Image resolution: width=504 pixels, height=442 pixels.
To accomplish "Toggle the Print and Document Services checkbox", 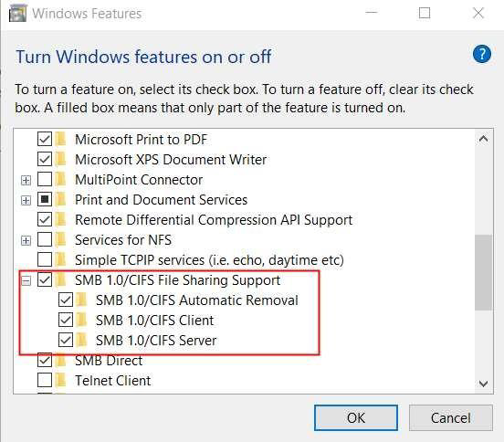I will click(45, 200).
